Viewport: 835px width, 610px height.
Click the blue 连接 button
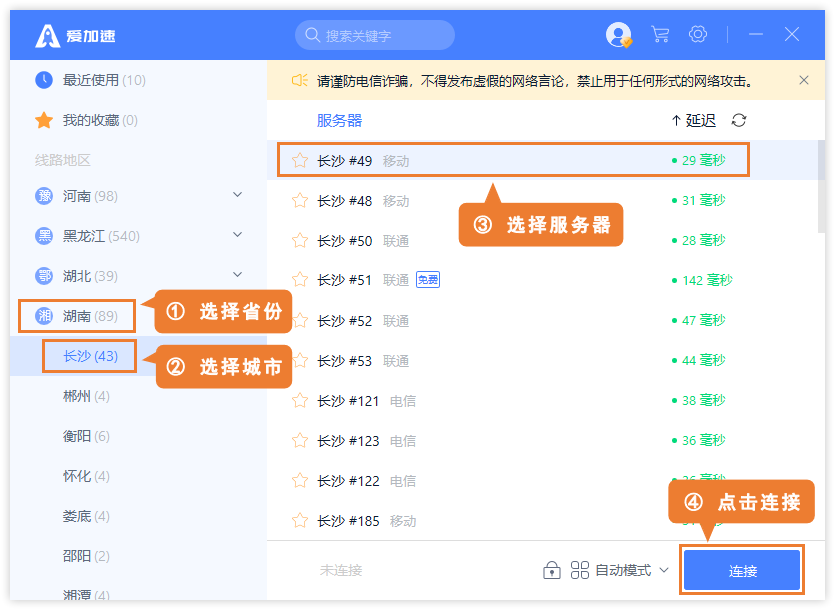pos(742,571)
